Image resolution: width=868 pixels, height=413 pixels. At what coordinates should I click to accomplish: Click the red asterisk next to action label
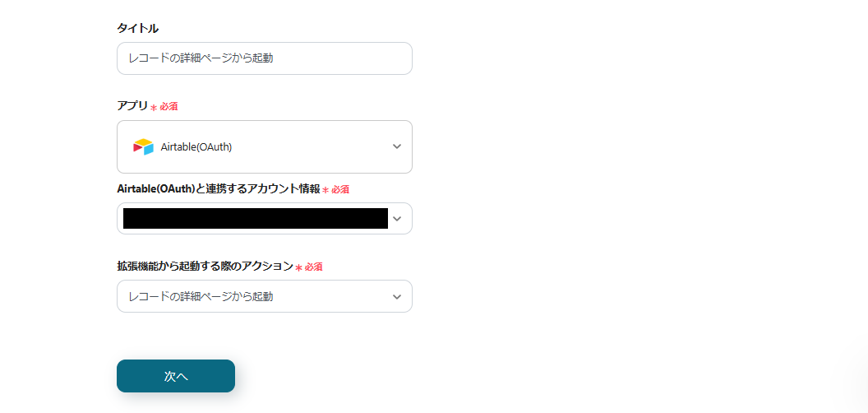click(298, 267)
